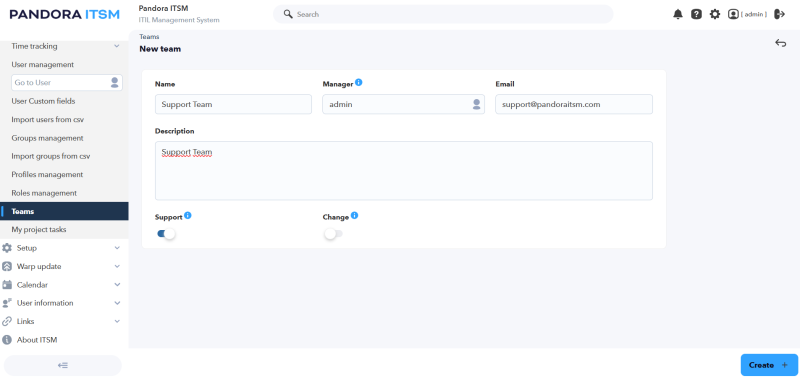Open the Time tracking menu label
The height and width of the screenshot is (379, 800).
coord(34,46)
